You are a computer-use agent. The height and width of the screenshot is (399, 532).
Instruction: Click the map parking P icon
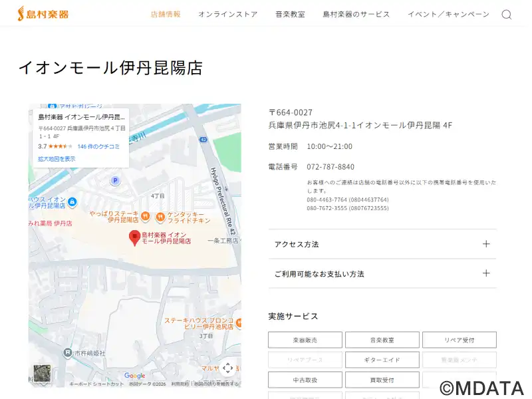coord(115,180)
